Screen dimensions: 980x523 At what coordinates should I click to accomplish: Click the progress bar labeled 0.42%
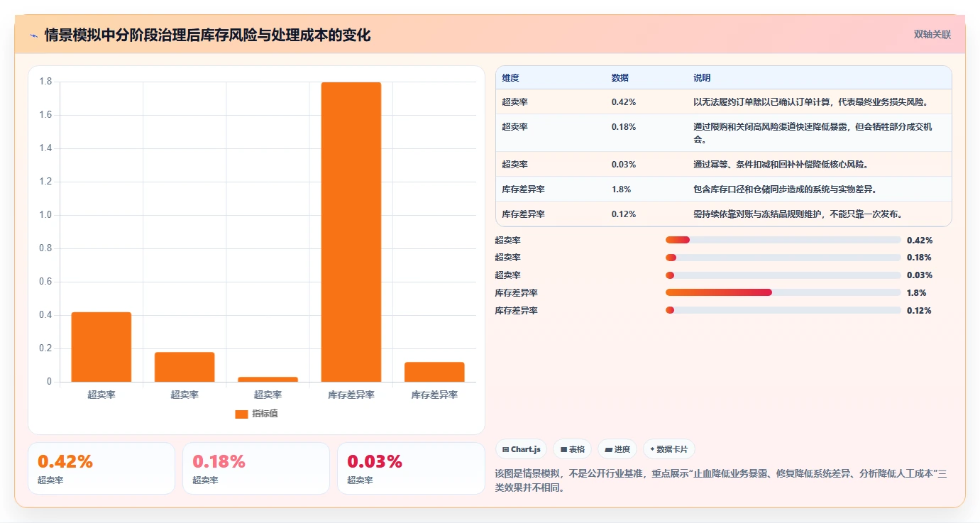[x=783, y=240]
